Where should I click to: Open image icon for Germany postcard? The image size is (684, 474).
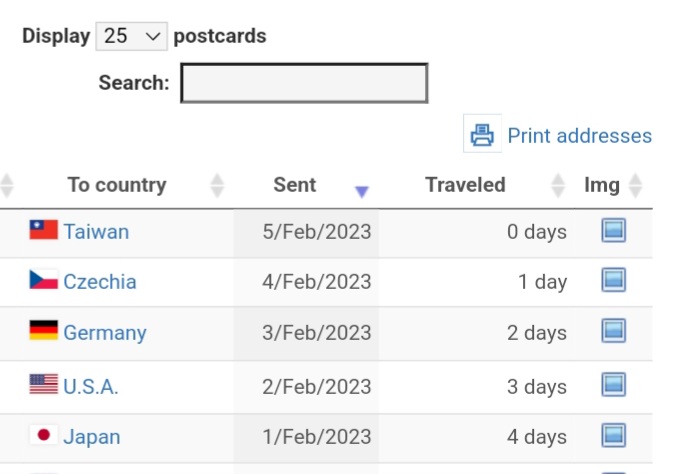613,331
